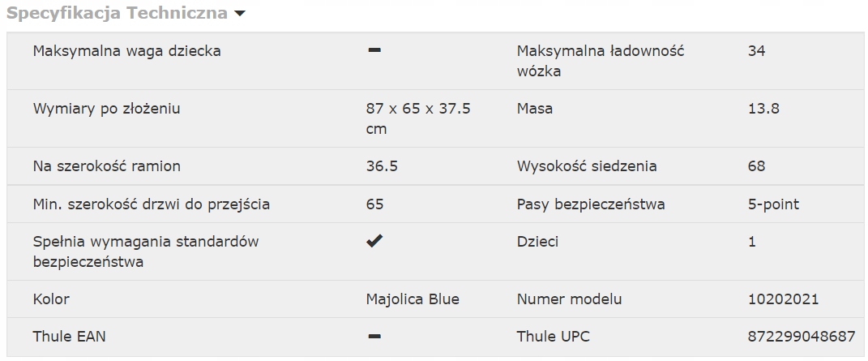Click the checkmark icon for safety standards
868x361 pixels.
[374, 242]
